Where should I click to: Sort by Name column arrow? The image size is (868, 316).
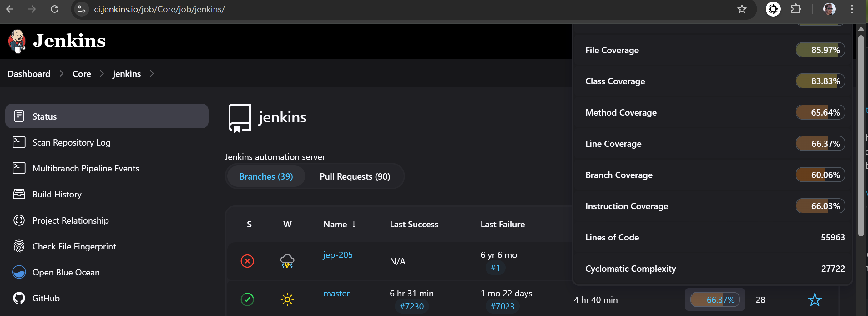point(354,224)
